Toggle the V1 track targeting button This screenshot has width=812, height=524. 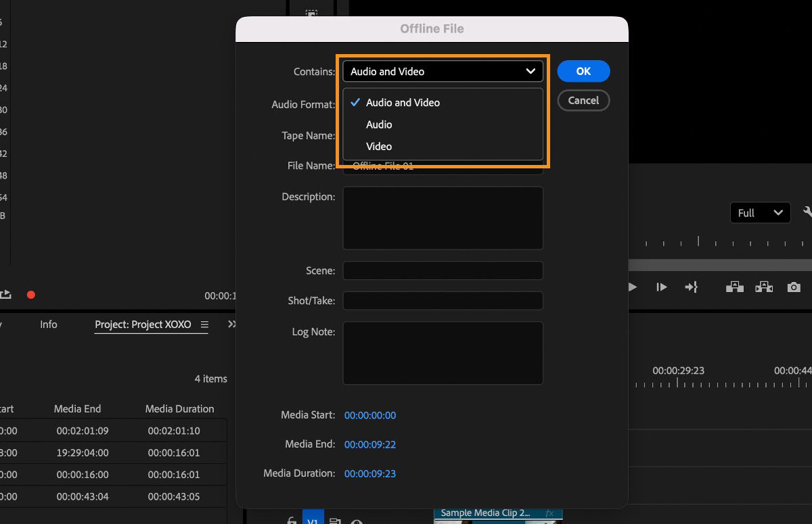(313, 520)
